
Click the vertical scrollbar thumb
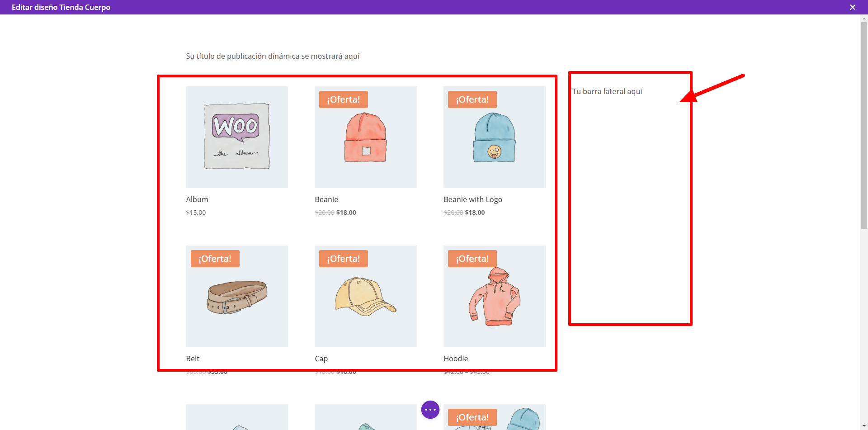pyautogui.click(x=864, y=125)
